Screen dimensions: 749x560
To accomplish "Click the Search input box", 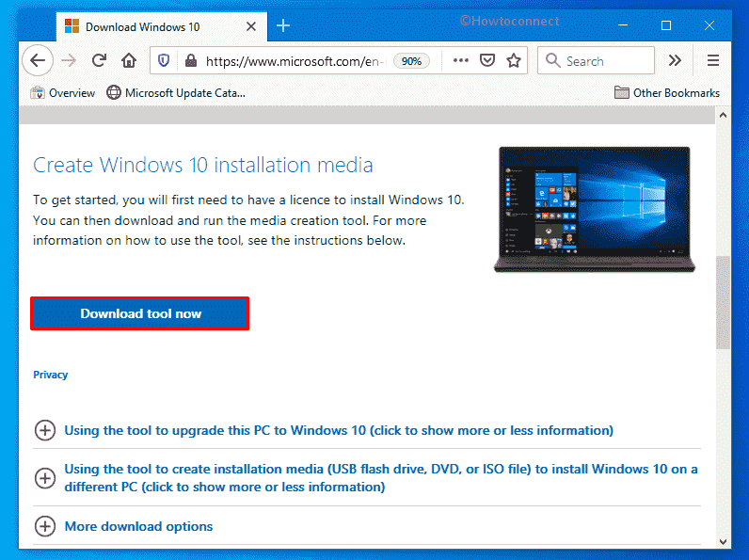I will pos(596,60).
